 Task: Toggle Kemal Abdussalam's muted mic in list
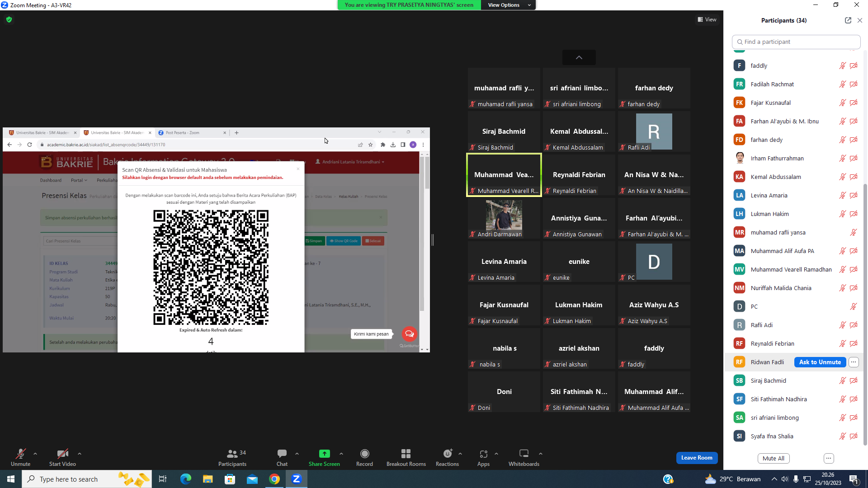(x=842, y=177)
